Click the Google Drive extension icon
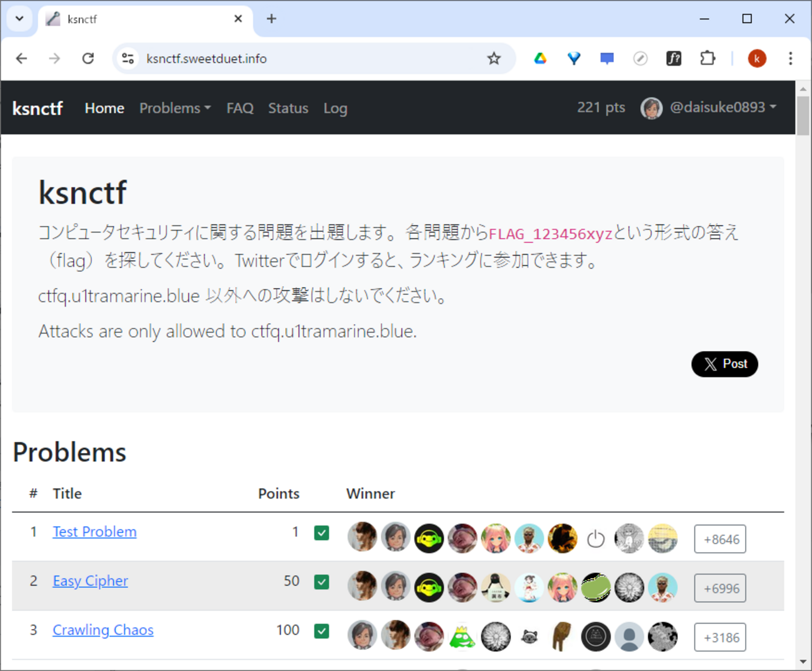The height and width of the screenshot is (671, 812). (x=540, y=58)
